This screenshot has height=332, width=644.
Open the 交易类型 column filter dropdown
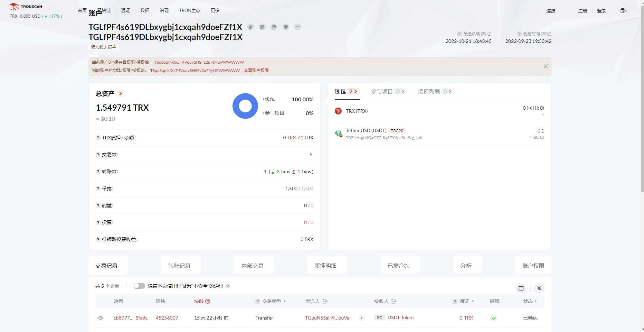coord(284,302)
